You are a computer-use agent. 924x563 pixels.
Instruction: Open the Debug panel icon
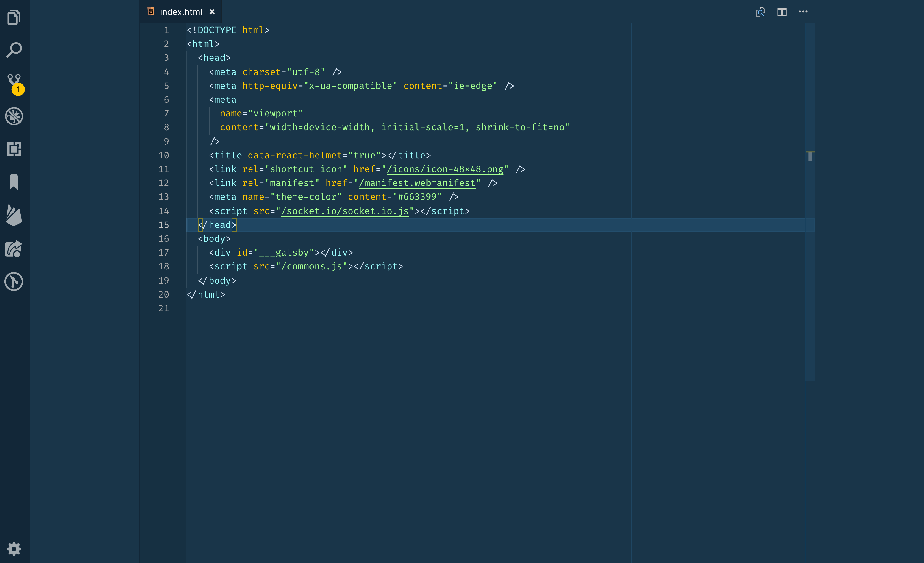point(14,116)
